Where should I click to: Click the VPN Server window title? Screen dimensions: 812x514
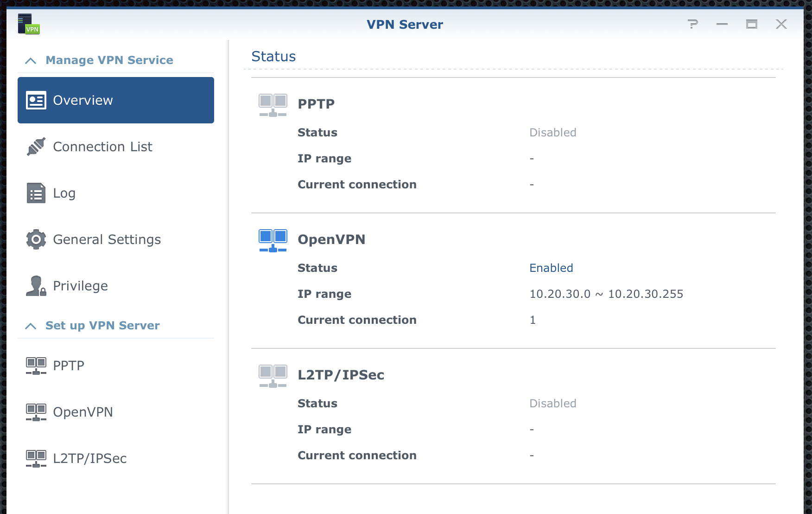click(405, 25)
